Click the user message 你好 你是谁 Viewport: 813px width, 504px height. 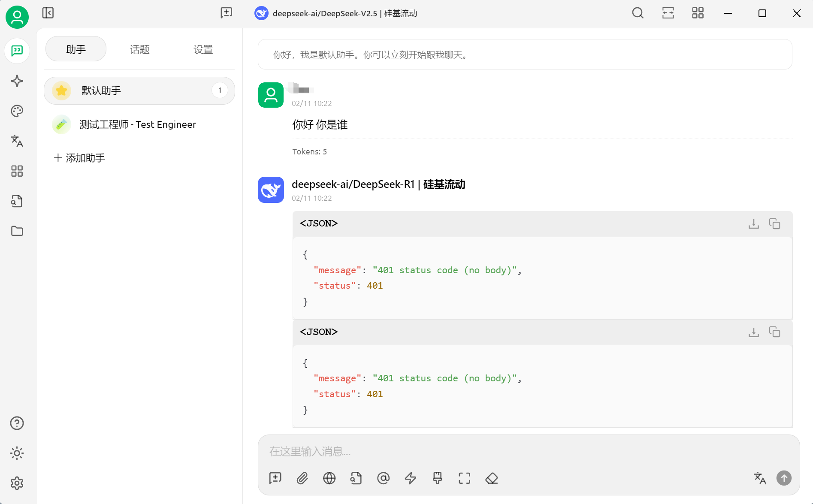click(x=320, y=125)
